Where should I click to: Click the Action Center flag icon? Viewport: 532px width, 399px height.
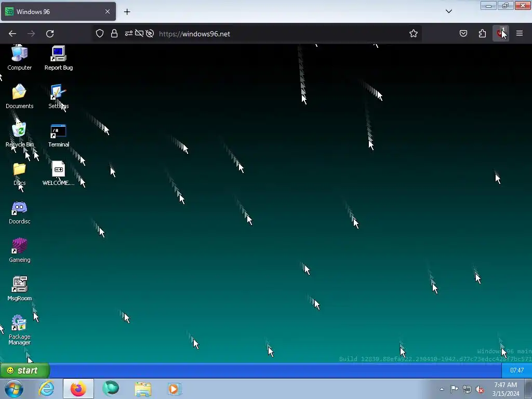pyautogui.click(x=454, y=389)
